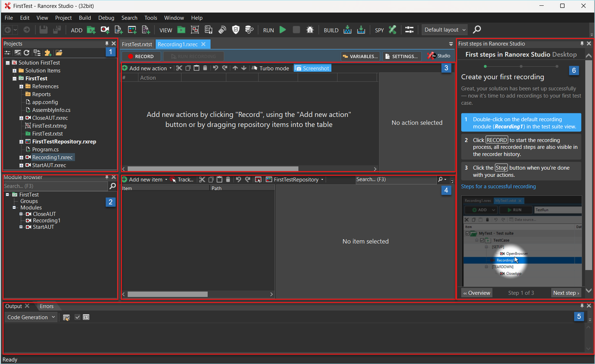Click the Ranorex Spy icon next to SPY
595x364 pixels.
pyautogui.click(x=392, y=30)
